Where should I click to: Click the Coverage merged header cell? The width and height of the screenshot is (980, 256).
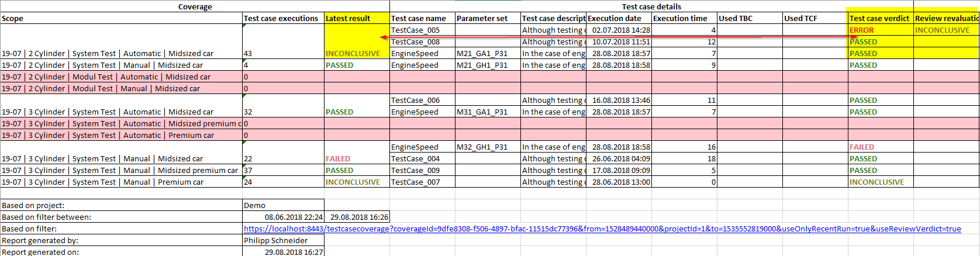pyautogui.click(x=195, y=7)
